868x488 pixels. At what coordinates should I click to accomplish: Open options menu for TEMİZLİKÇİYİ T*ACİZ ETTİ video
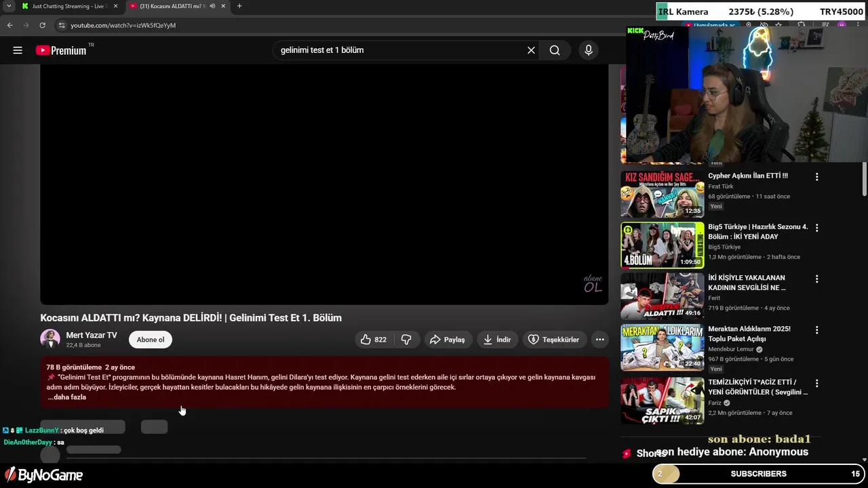(816, 383)
